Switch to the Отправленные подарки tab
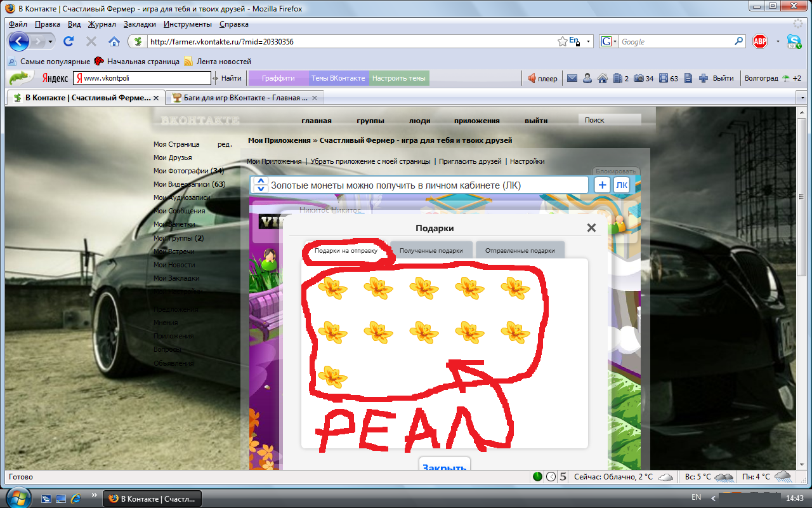Screen dimensions: 812x508 click(520, 250)
